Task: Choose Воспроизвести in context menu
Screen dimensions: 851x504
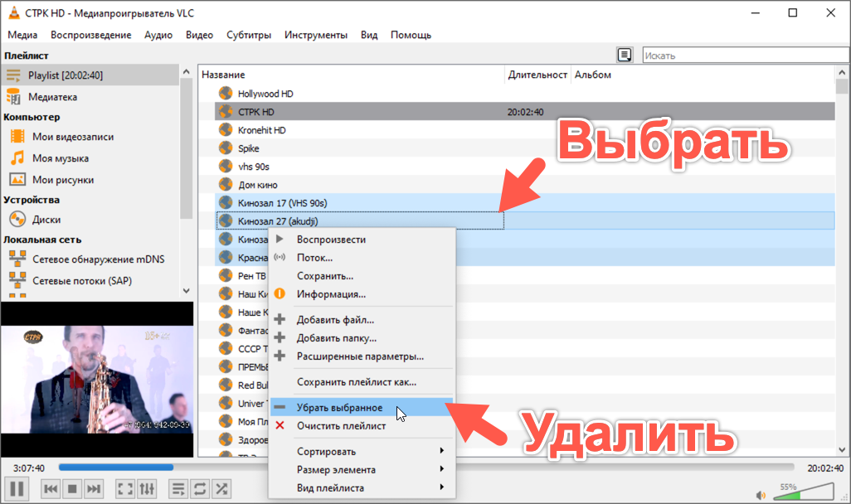Action: (362, 240)
